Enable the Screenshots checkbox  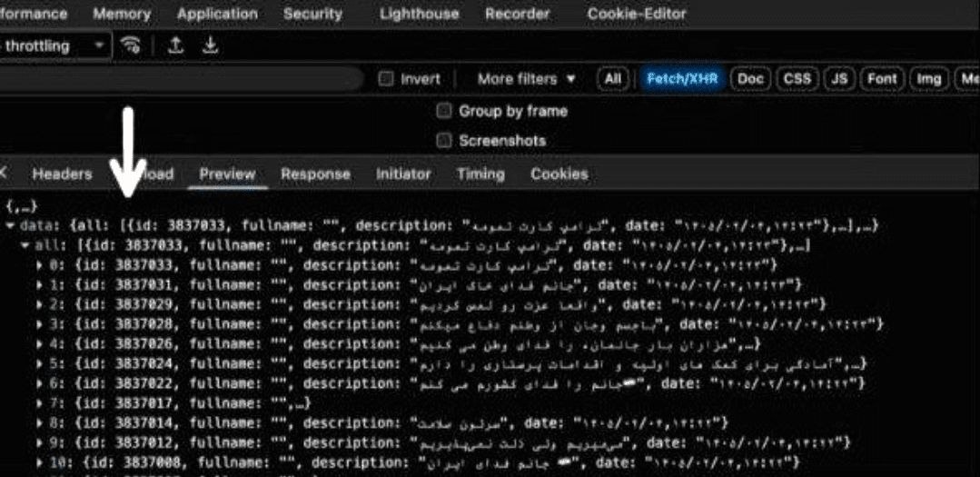pyautogui.click(x=444, y=141)
